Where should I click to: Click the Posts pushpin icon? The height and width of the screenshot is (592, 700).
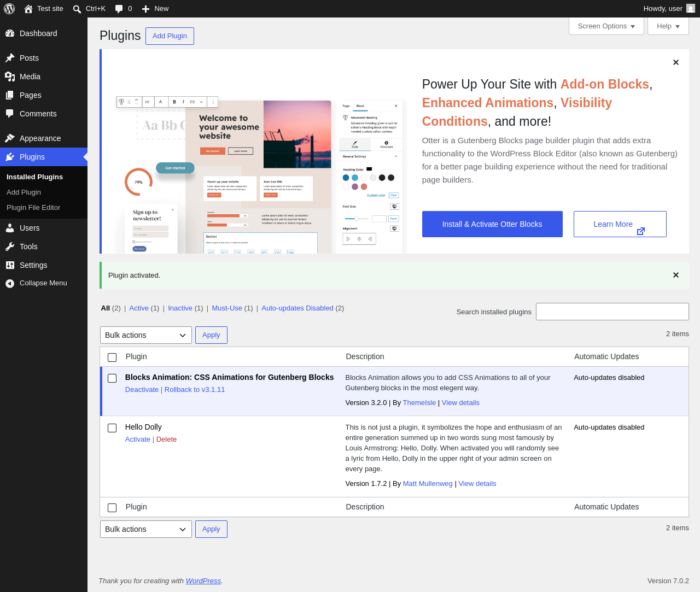tap(10, 58)
